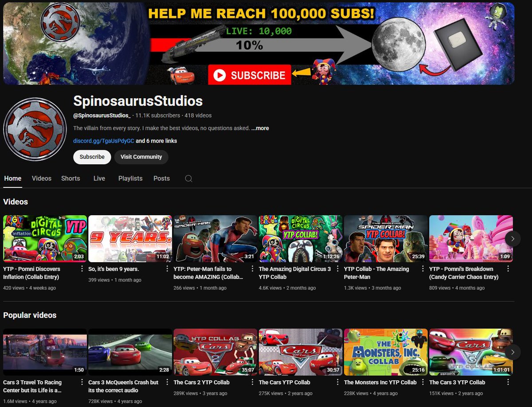Open 'So, it's been 9 years.' title

[x=113, y=269]
